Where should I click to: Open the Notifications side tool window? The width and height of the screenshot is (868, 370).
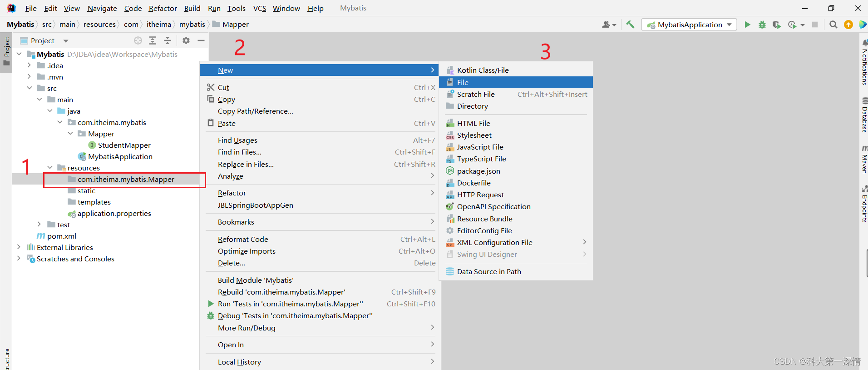(864, 62)
